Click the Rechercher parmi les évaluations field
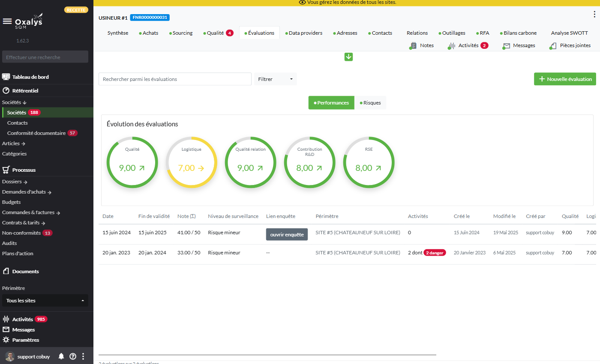Viewport: 600px width, 364px height. pyautogui.click(x=175, y=79)
